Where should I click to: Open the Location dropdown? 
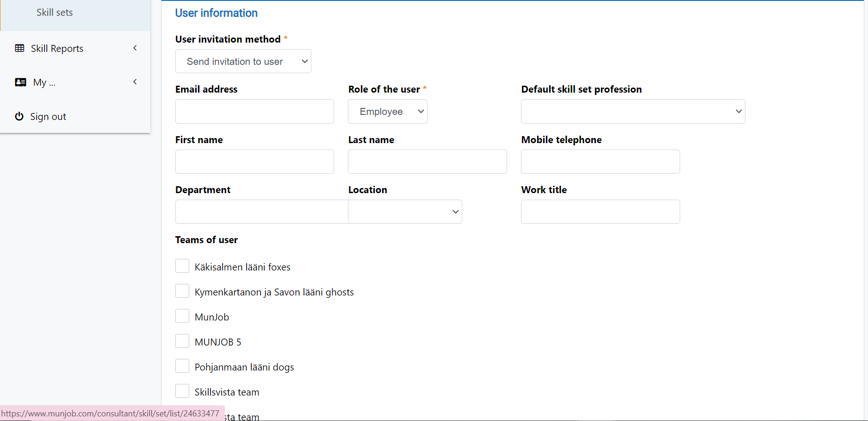pyautogui.click(x=405, y=212)
